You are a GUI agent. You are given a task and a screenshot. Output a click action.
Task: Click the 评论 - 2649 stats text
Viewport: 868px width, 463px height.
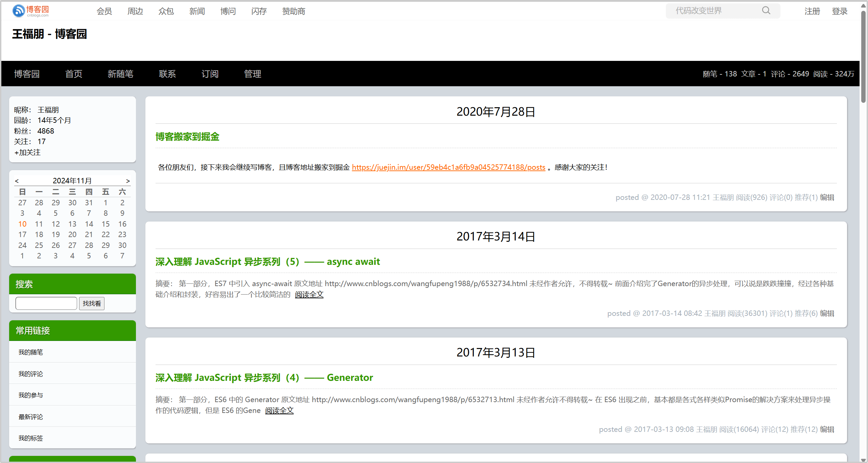(x=790, y=74)
